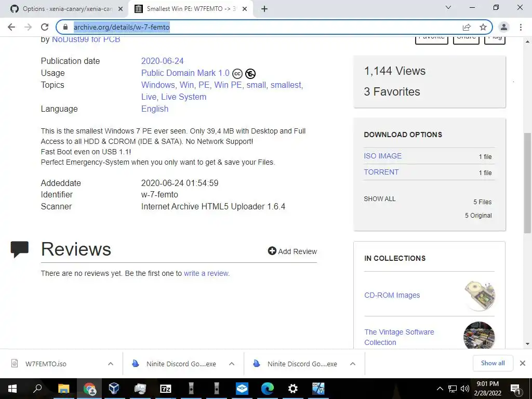
Task: Click the 1,144 Views text
Action: pyautogui.click(x=395, y=71)
